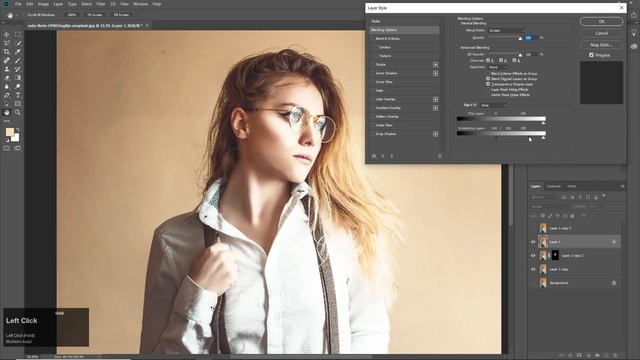The height and width of the screenshot is (360, 640).
Task: Toggle Blend Clipped Layers as Group
Action: [488, 79]
